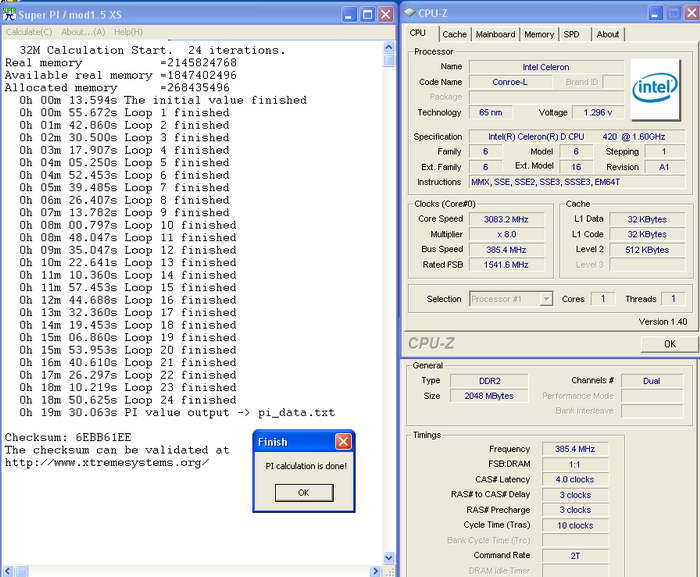Screen dimensions: 700x577
Task: Switch to the Mainboard tab in CPU-Z
Action: pos(495,34)
